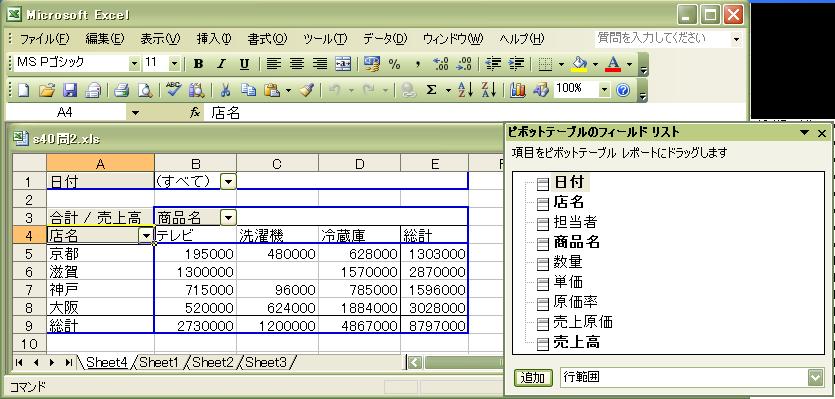Viewport: 835px width, 399px height.
Task: Open 日付 page field filter dropdown
Action: [228, 182]
